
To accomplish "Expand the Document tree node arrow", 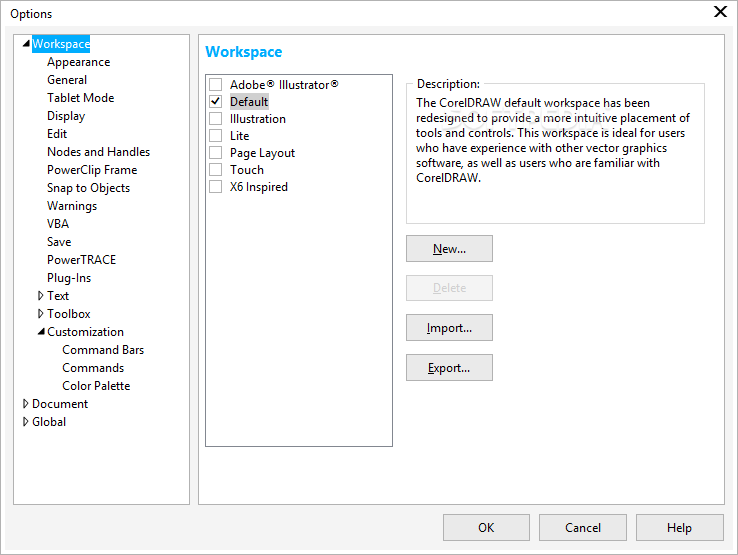I will 25,404.
